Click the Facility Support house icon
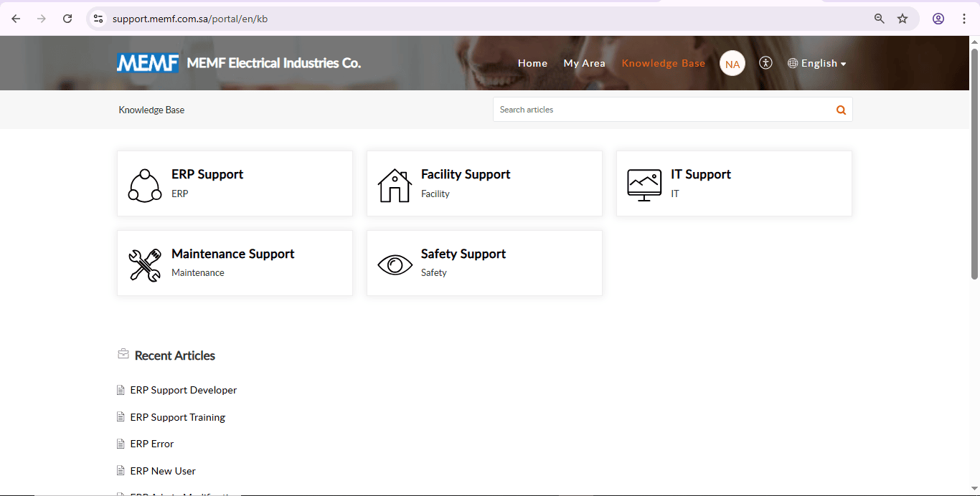Image resolution: width=980 pixels, height=496 pixels. (395, 186)
